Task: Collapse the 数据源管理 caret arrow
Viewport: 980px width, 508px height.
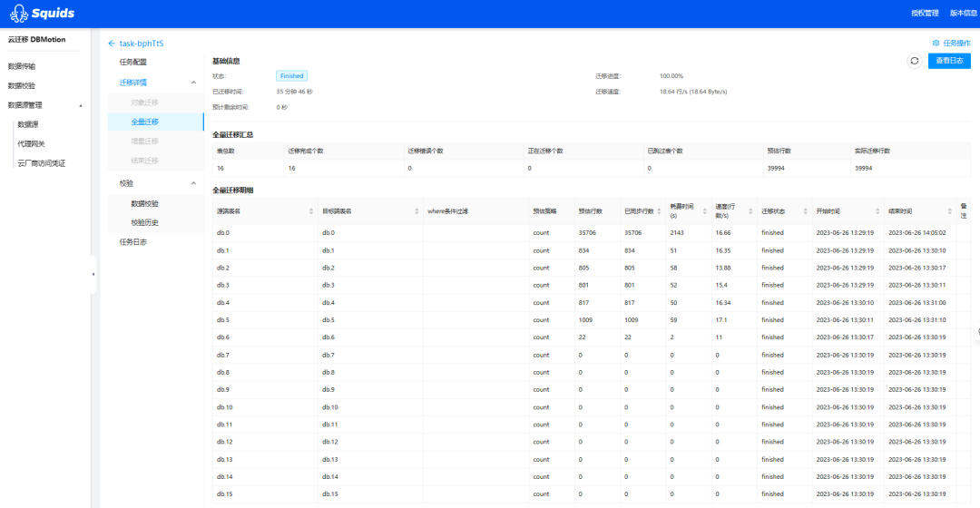Action: click(x=81, y=105)
